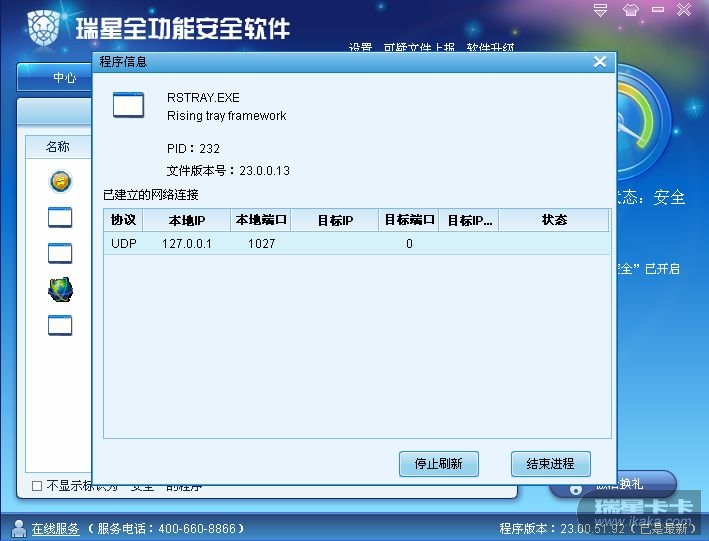Select the globe browser icon in list
Screen dimensions: 709x541
pyautogui.click(x=60, y=289)
